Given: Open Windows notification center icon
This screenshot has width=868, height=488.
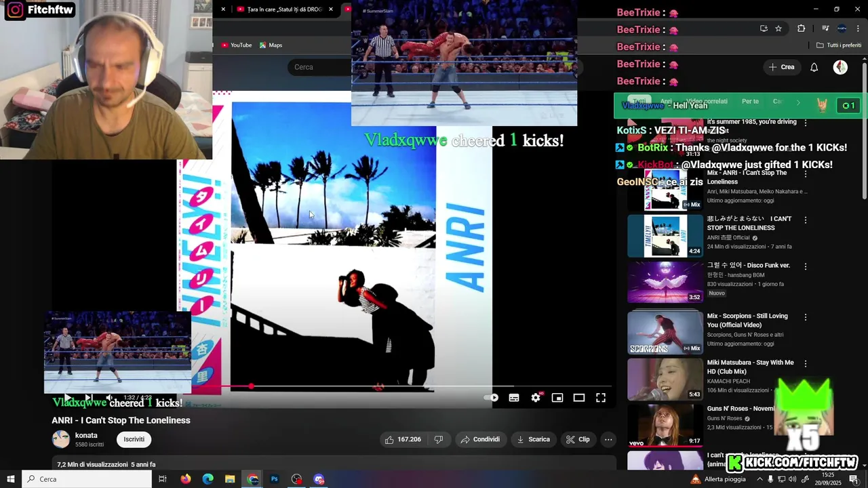Looking at the screenshot, I should click(854, 479).
